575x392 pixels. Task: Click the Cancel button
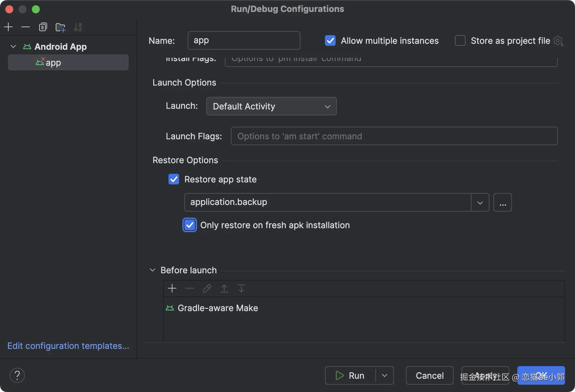(x=429, y=375)
